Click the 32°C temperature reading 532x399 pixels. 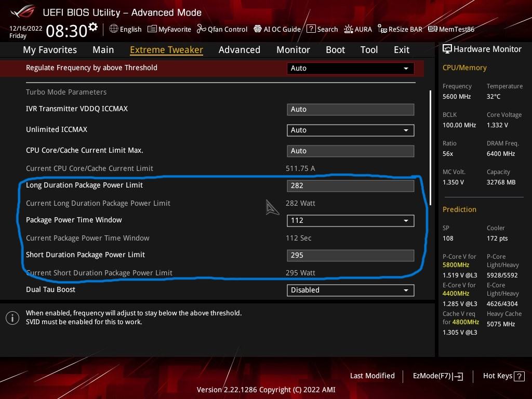(x=494, y=97)
